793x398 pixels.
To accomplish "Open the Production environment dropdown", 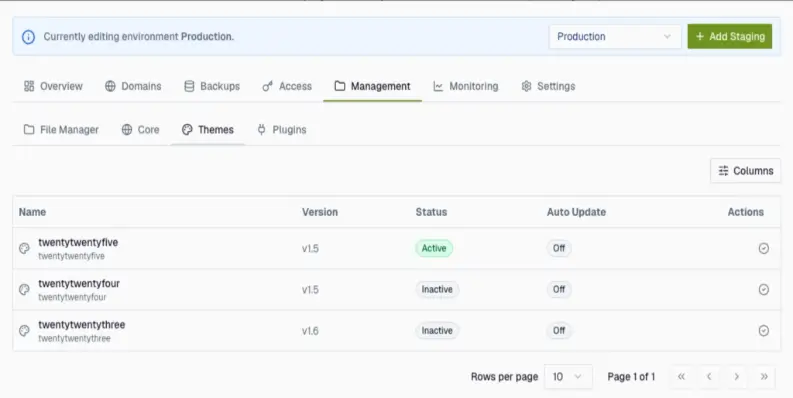I will pos(615,36).
